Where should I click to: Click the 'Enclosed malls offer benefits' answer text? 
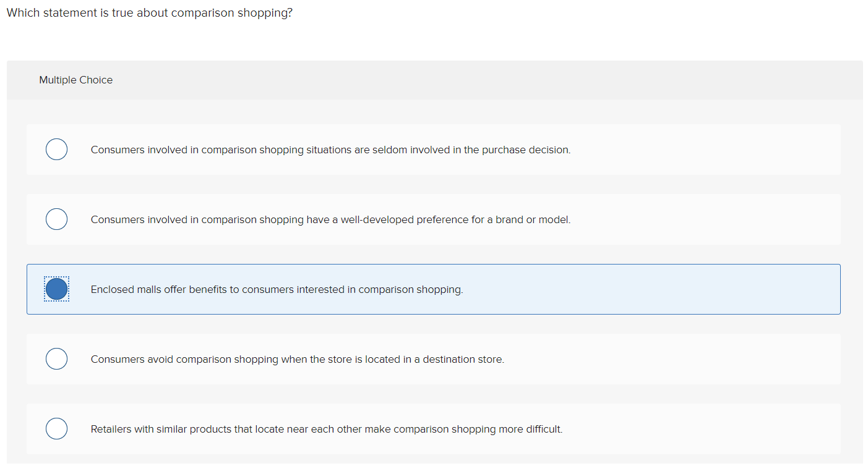click(x=277, y=289)
